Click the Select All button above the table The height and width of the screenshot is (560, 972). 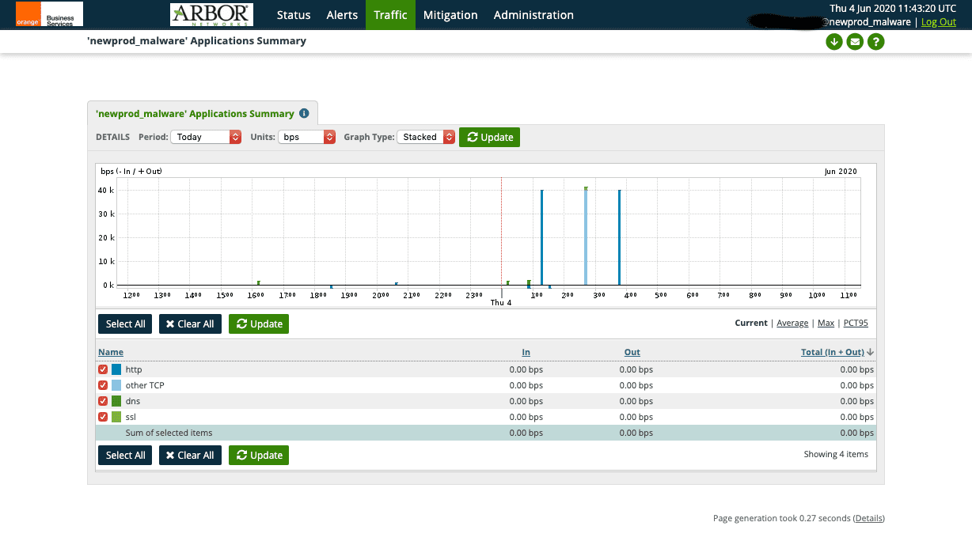(125, 324)
